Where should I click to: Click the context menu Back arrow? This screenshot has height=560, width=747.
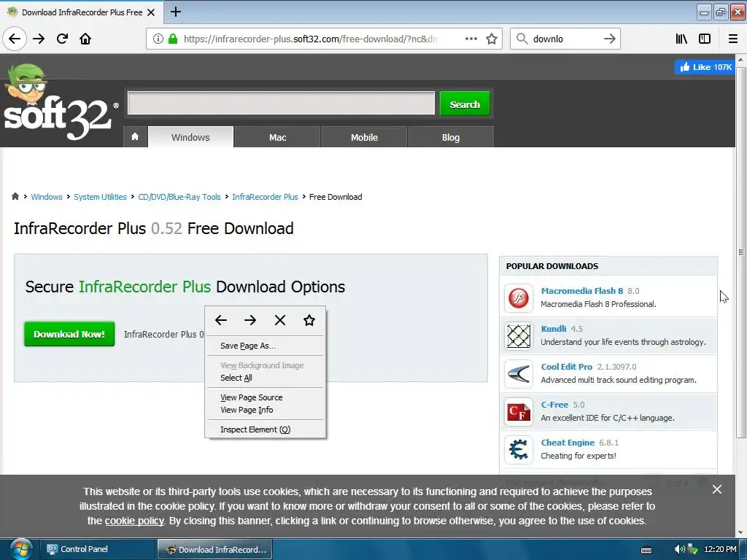click(220, 320)
